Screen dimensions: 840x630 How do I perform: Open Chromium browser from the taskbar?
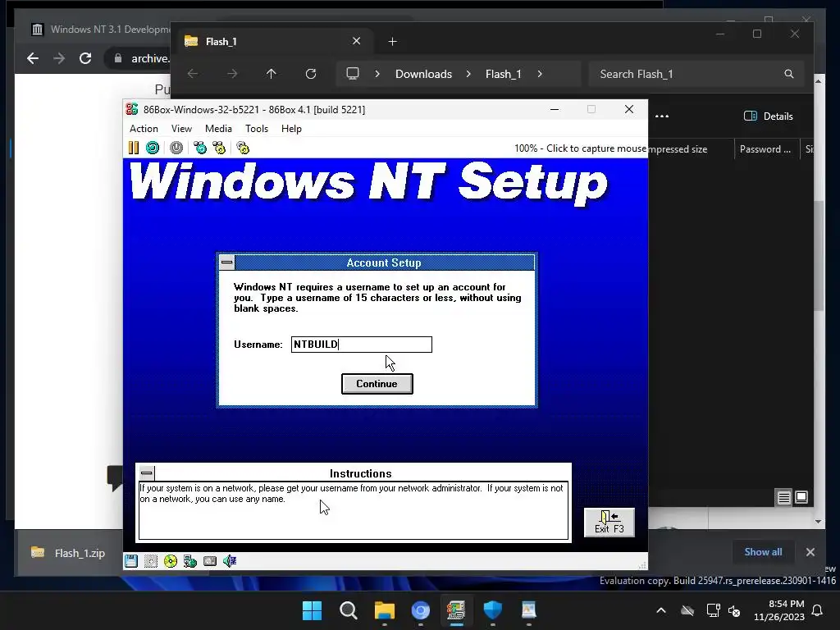pos(421,610)
